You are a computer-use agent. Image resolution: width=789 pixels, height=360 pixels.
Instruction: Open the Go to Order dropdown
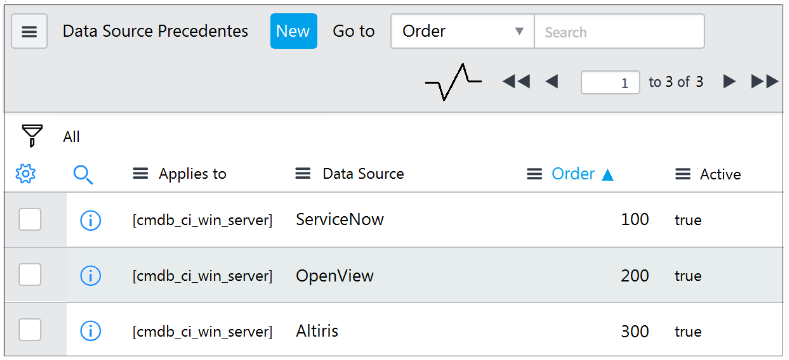point(462,31)
